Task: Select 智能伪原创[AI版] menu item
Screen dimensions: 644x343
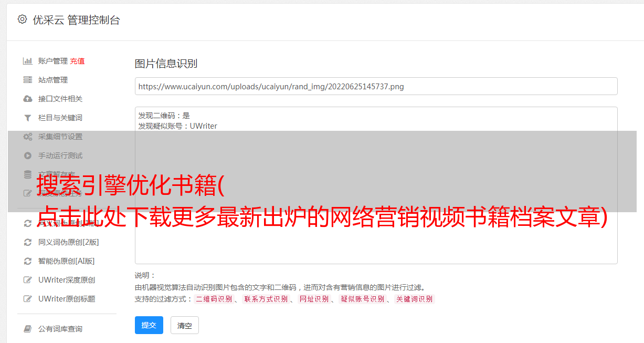Action: [66, 261]
